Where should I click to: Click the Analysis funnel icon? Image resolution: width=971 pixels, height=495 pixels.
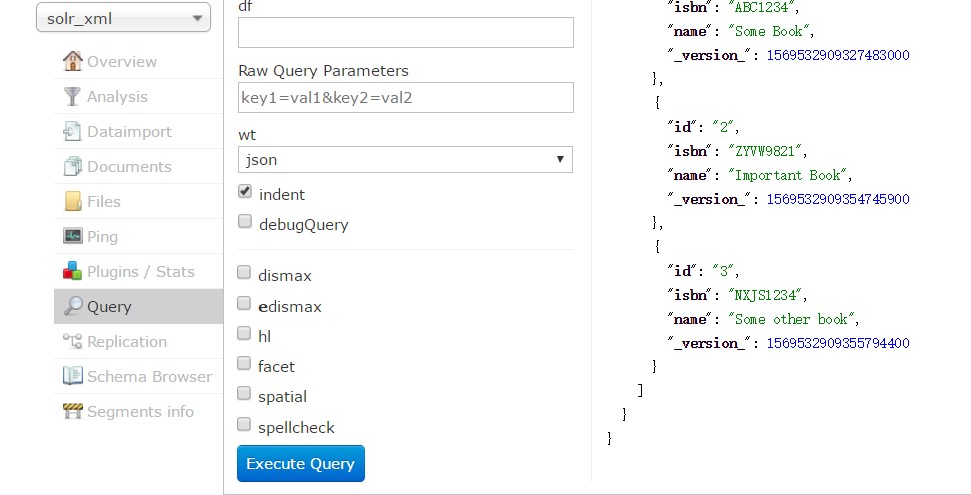(x=72, y=96)
